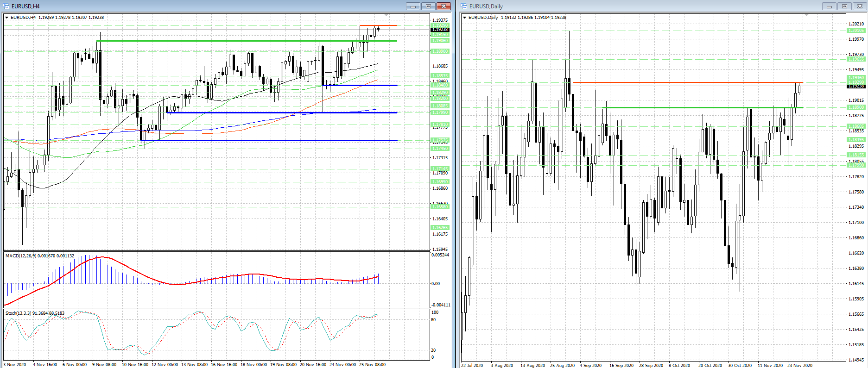
Task: Maximize the EURUSD,Daily chart window
Action: 844,6
